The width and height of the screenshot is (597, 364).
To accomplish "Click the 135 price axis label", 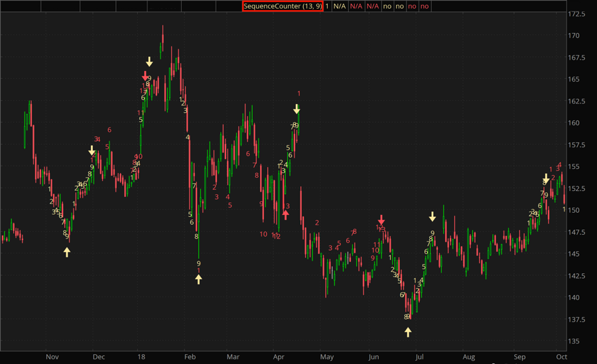I will coord(574,341).
